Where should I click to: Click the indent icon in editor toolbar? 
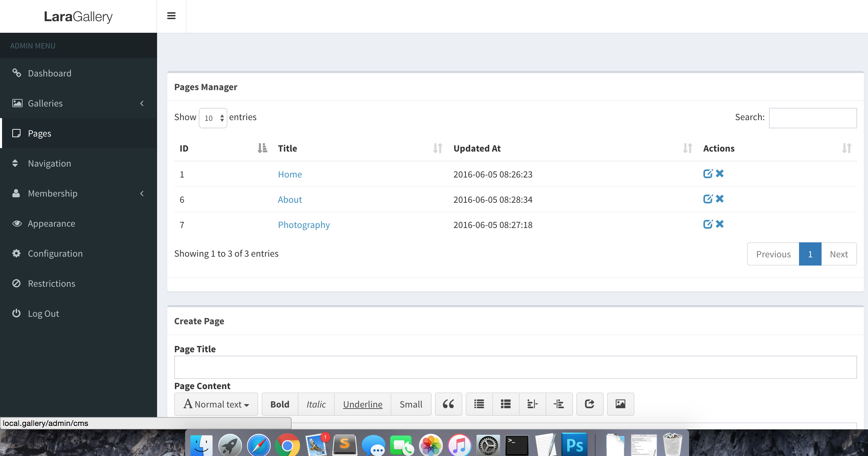tap(559, 404)
